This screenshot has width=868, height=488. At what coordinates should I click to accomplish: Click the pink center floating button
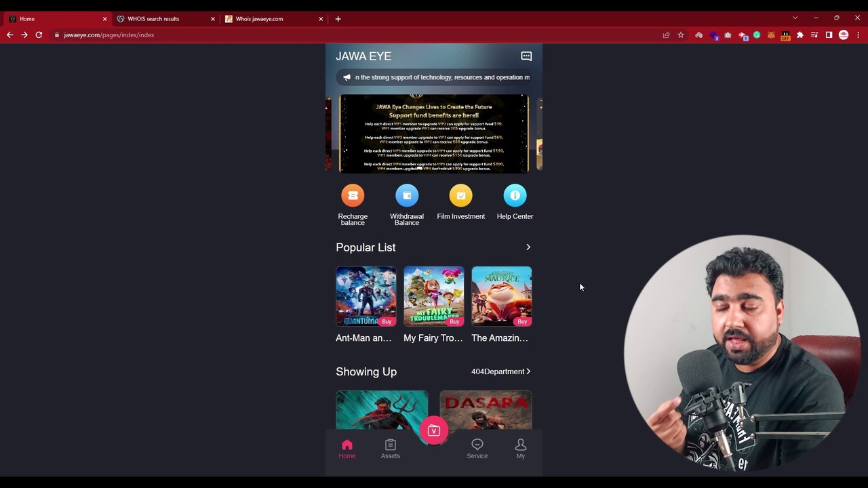coord(434,430)
